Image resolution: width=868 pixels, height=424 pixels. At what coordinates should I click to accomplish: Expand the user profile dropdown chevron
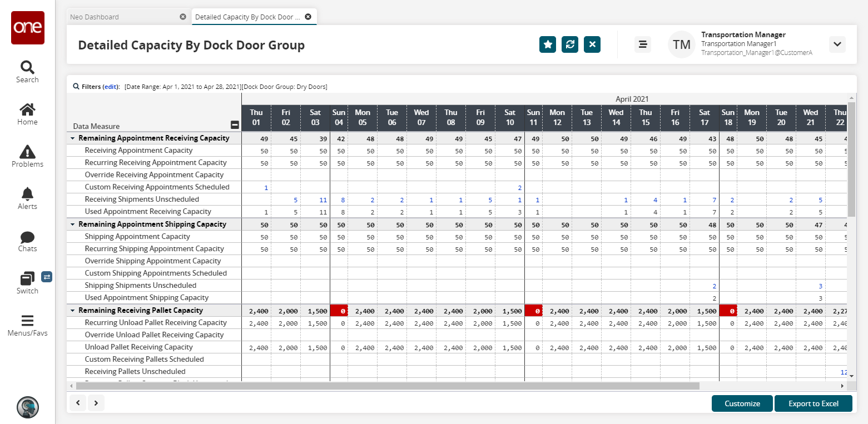[837, 44]
